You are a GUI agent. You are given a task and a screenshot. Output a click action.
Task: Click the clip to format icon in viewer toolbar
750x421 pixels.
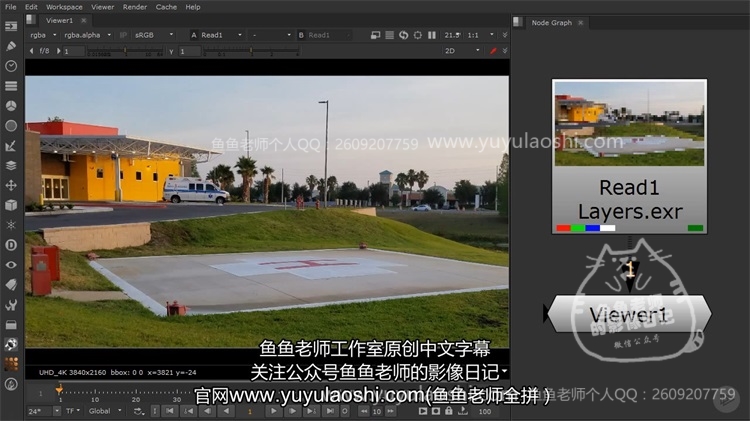[375, 35]
